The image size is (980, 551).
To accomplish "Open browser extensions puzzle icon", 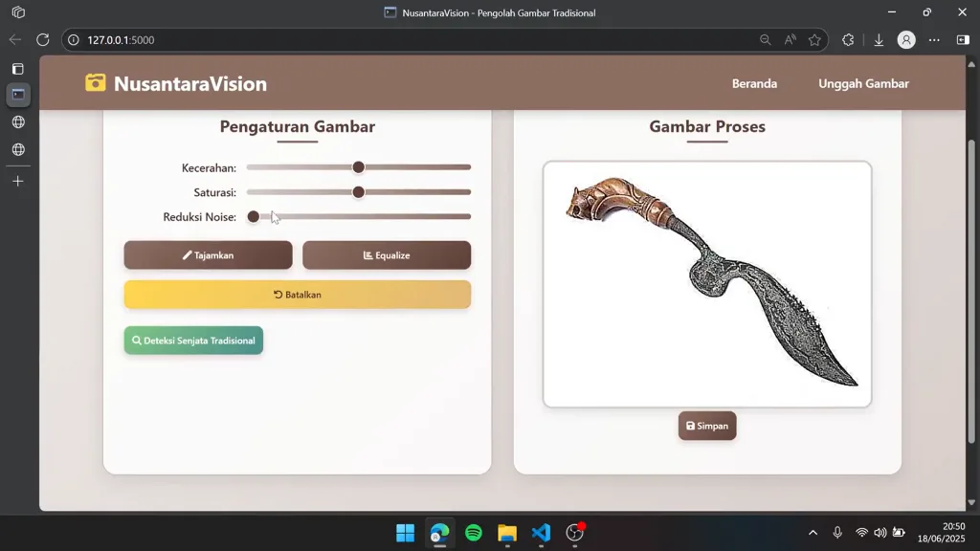I will tap(848, 40).
